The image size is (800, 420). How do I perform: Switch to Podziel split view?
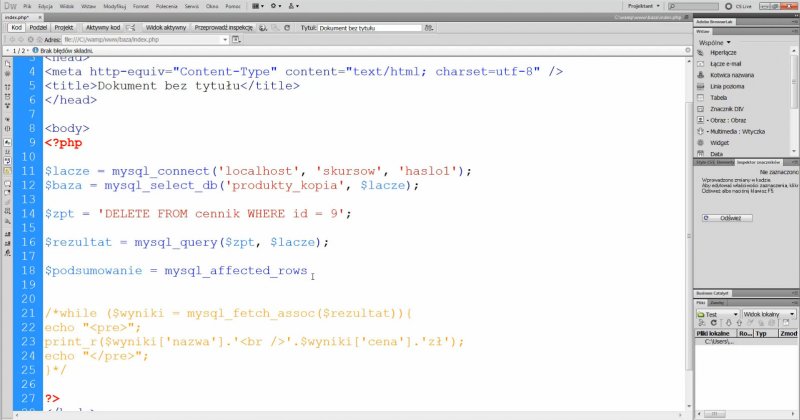(x=38, y=28)
